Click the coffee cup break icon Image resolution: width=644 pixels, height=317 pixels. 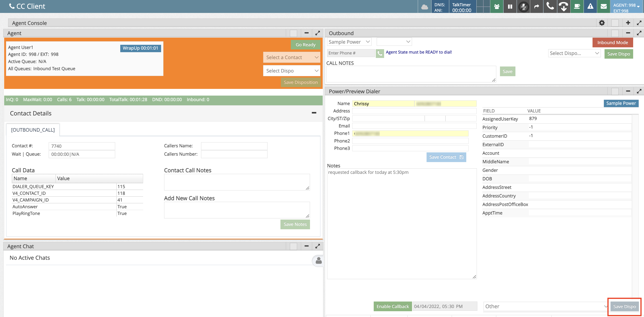pos(577,7)
